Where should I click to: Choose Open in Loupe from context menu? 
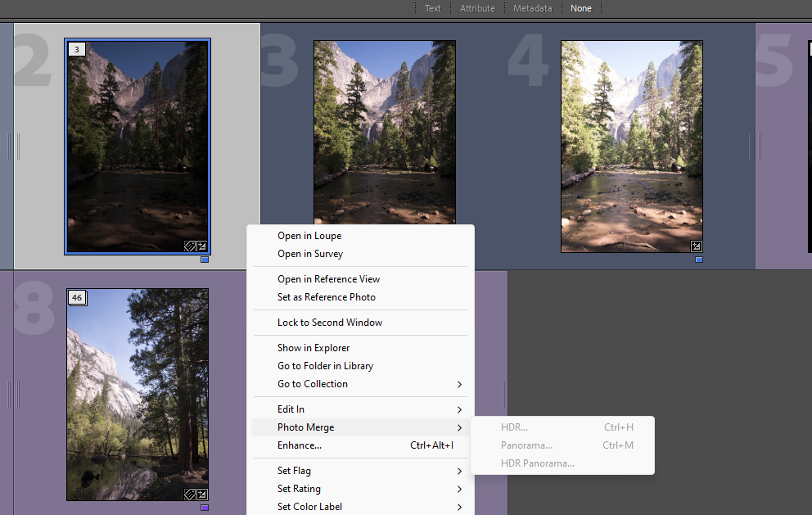pos(360,236)
